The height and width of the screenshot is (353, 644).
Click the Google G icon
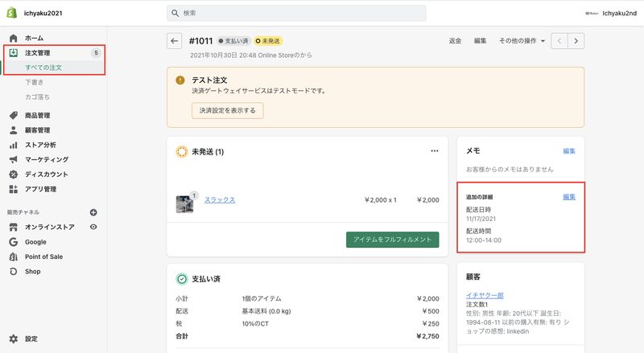point(13,242)
